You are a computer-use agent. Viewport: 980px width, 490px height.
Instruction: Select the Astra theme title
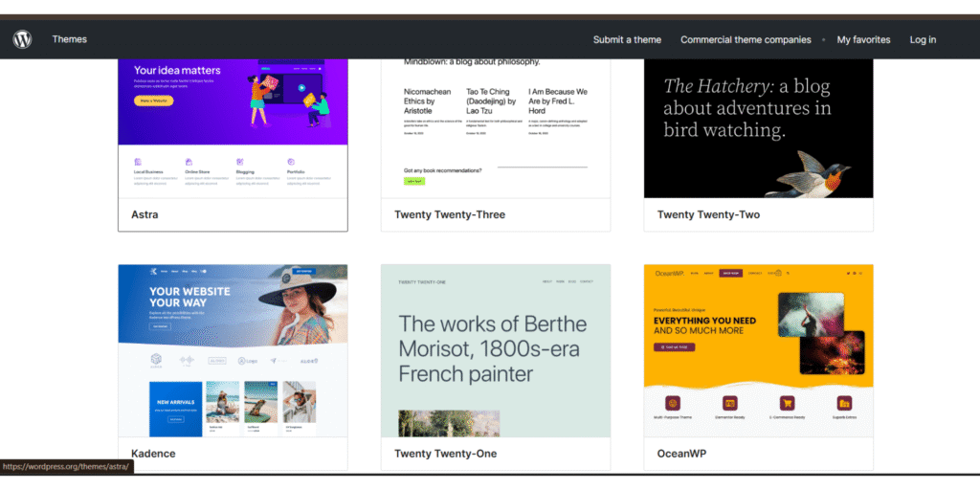(x=145, y=215)
